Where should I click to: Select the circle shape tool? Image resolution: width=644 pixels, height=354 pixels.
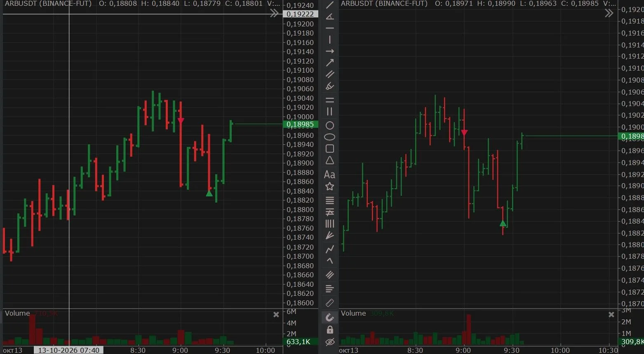[x=329, y=125]
